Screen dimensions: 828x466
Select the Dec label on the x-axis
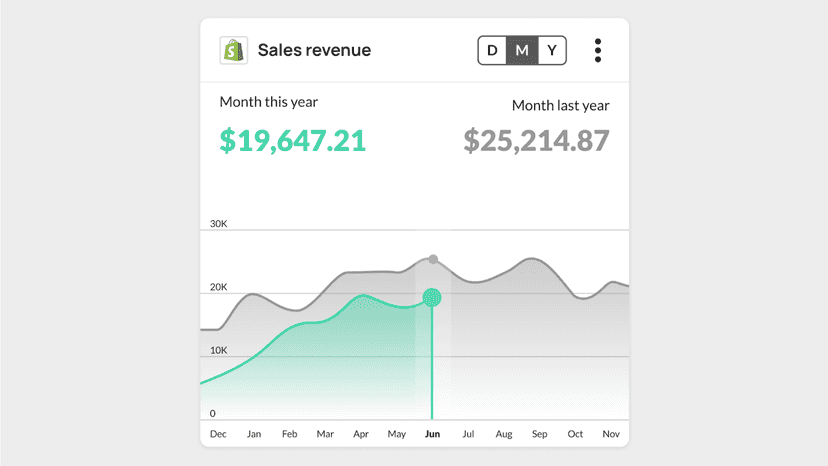(218, 434)
